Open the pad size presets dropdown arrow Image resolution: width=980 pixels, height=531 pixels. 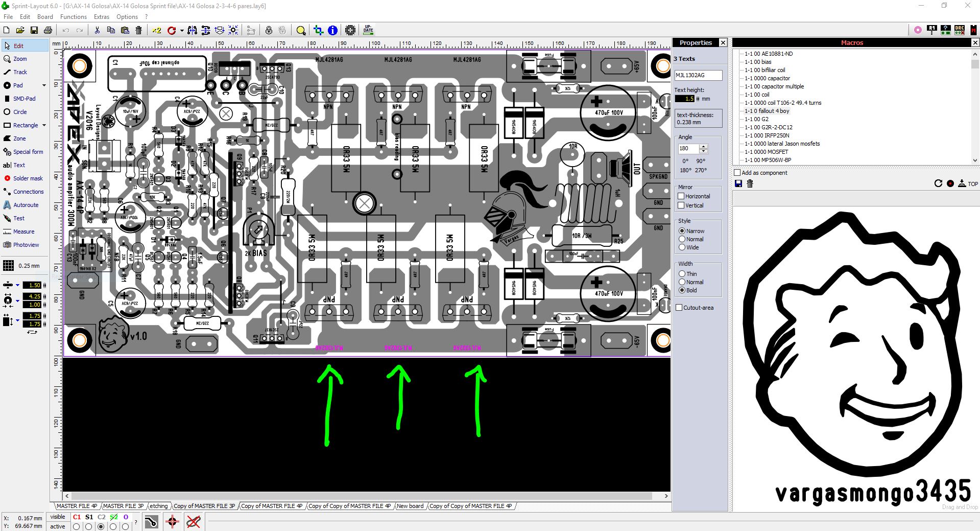point(18,301)
